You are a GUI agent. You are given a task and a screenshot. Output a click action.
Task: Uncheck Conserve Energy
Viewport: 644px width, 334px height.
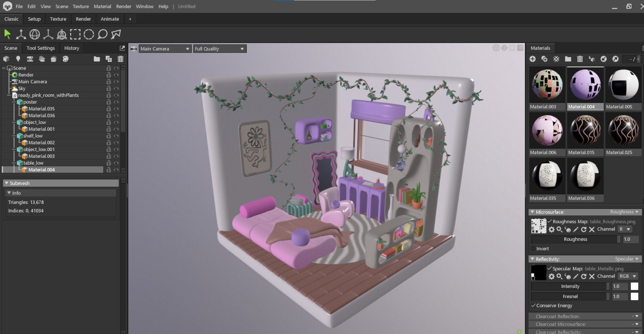click(534, 306)
